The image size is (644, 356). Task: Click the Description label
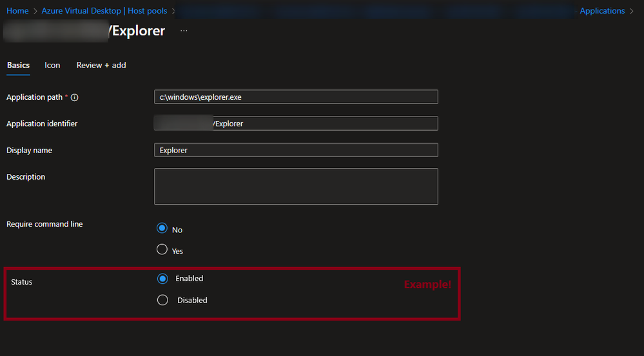pyautogui.click(x=26, y=177)
